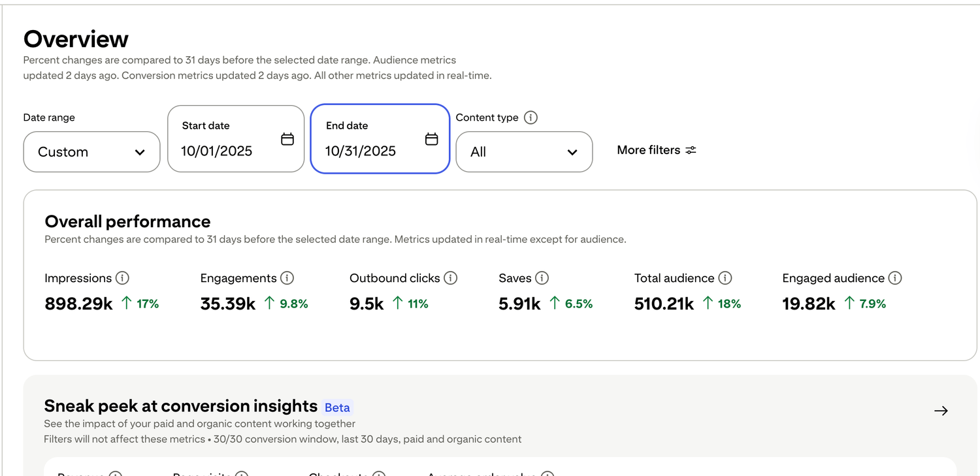Click the Engaged audience info icon
Image resolution: width=980 pixels, height=476 pixels.
(895, 278)
